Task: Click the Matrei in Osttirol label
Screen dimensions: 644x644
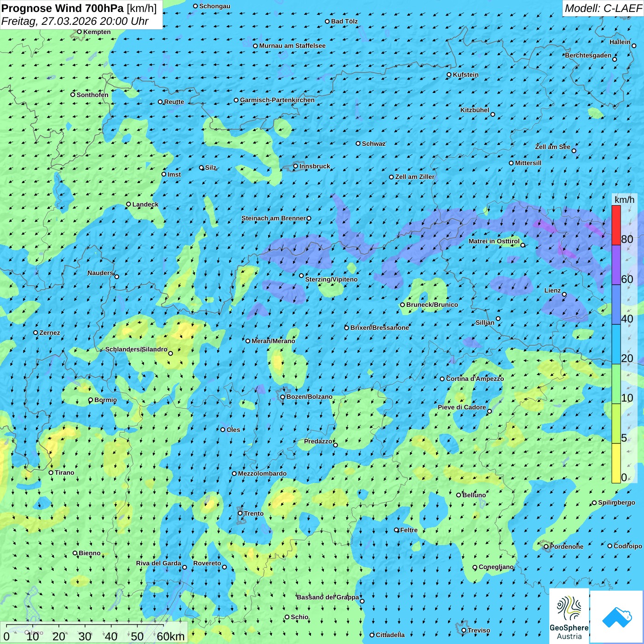Action: [x=494, y=241]
